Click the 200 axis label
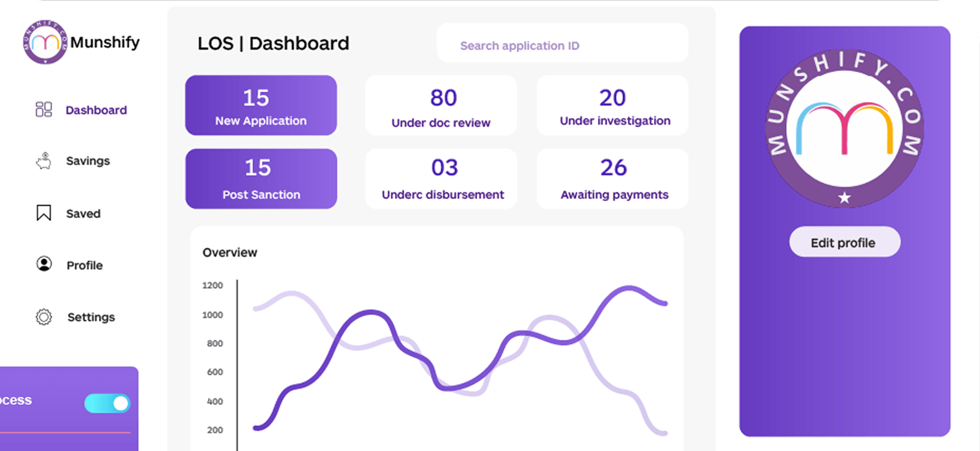This screenshot has width=980, height=451. (215, 430)
